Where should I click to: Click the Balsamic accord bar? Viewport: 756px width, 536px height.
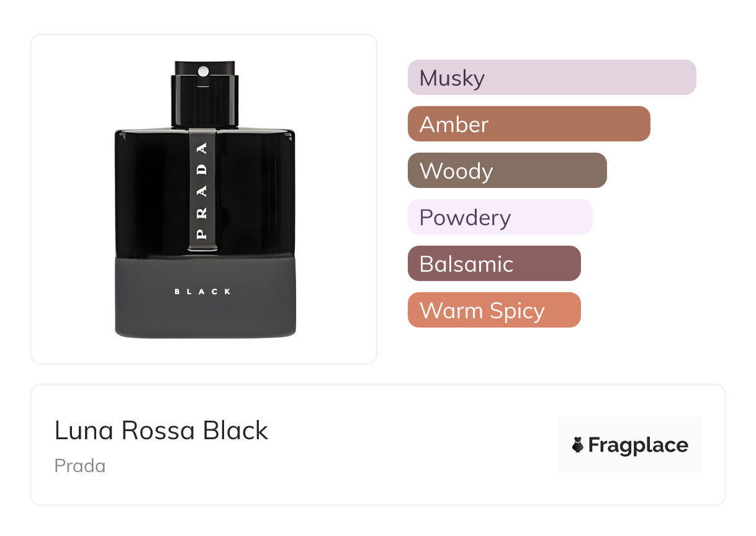[494, 264]
